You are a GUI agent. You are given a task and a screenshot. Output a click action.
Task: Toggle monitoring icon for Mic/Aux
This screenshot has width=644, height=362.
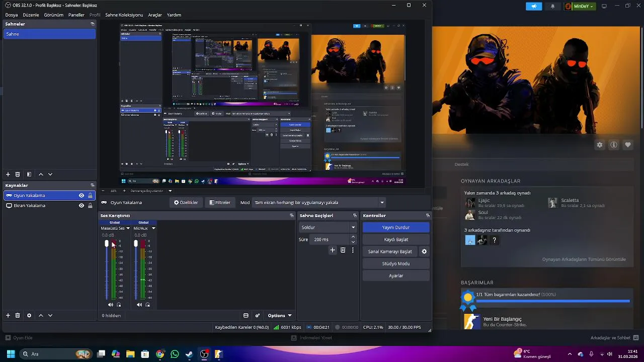point(148,305)
